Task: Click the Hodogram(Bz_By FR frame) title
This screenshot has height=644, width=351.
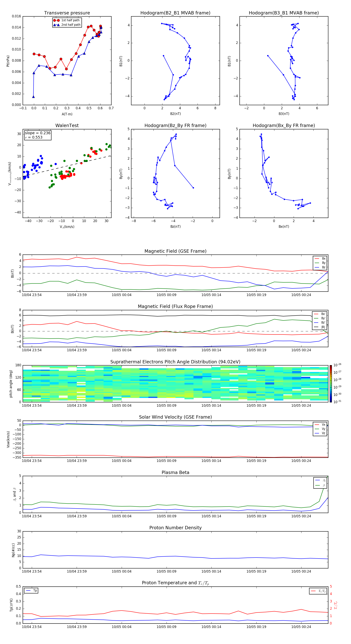Action: (175, 125)
